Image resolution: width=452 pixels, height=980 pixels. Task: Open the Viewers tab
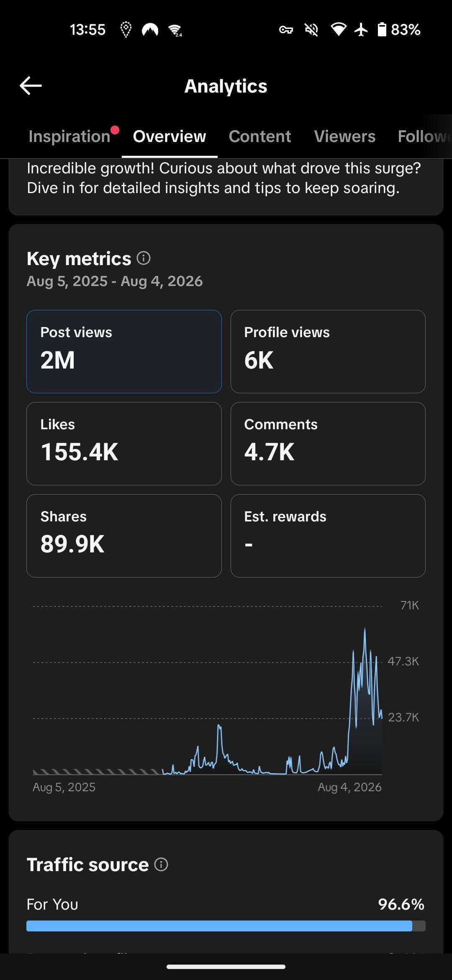tap(345, 137)
